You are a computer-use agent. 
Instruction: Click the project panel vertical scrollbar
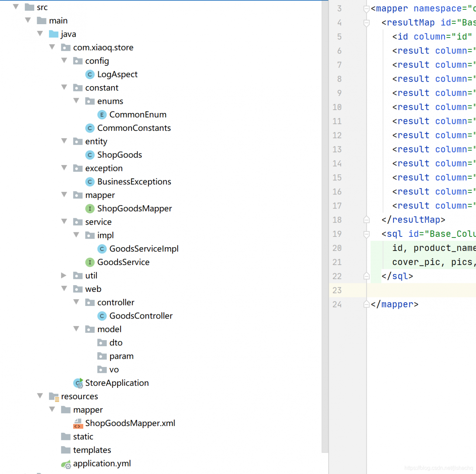coord(325,223)
